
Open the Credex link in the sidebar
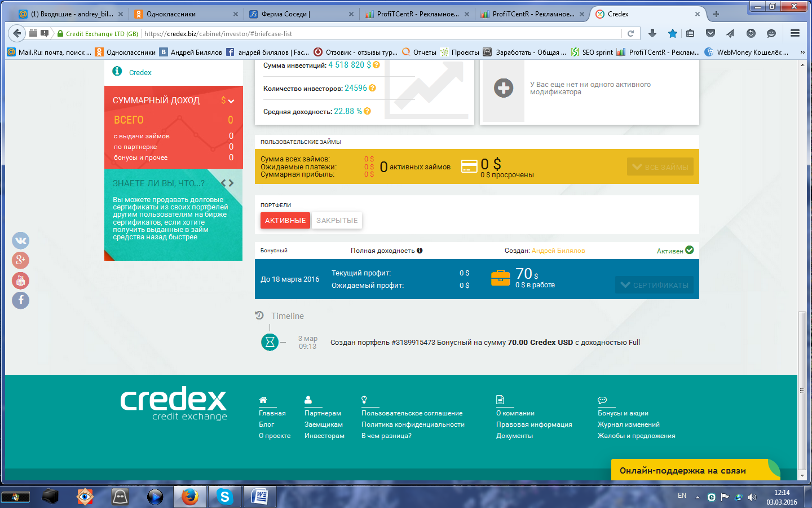(x=140, y=72)
